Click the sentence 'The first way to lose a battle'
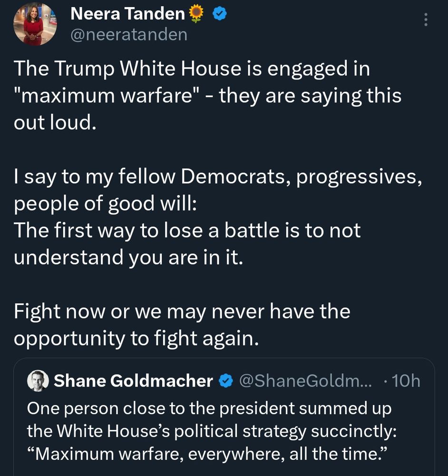 (187, 244)
